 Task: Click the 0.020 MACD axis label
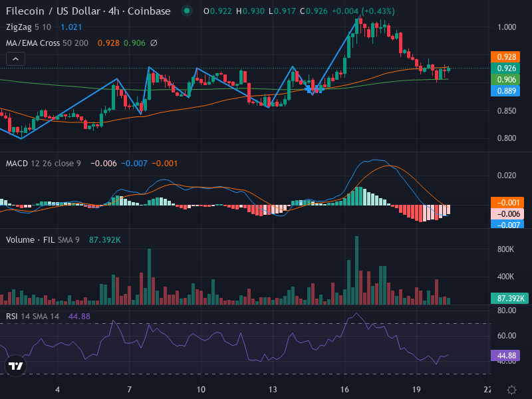tap(507, 176)
